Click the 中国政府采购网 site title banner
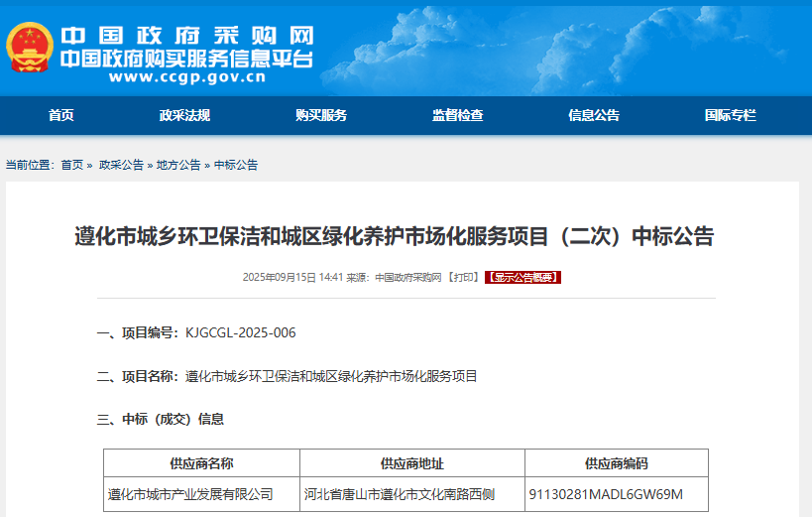The width and height of the screenshot is (812, 517). [x=188, y=36]
